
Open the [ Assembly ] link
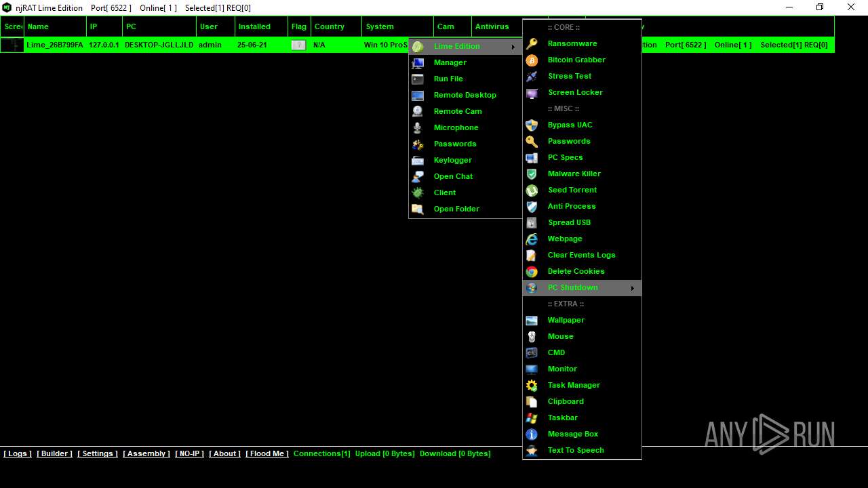tap(146, 453)
